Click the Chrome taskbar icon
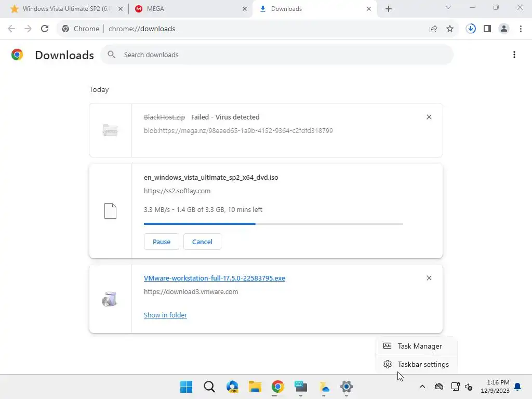Viewport: 532px width, 399px height. point(278,387)
